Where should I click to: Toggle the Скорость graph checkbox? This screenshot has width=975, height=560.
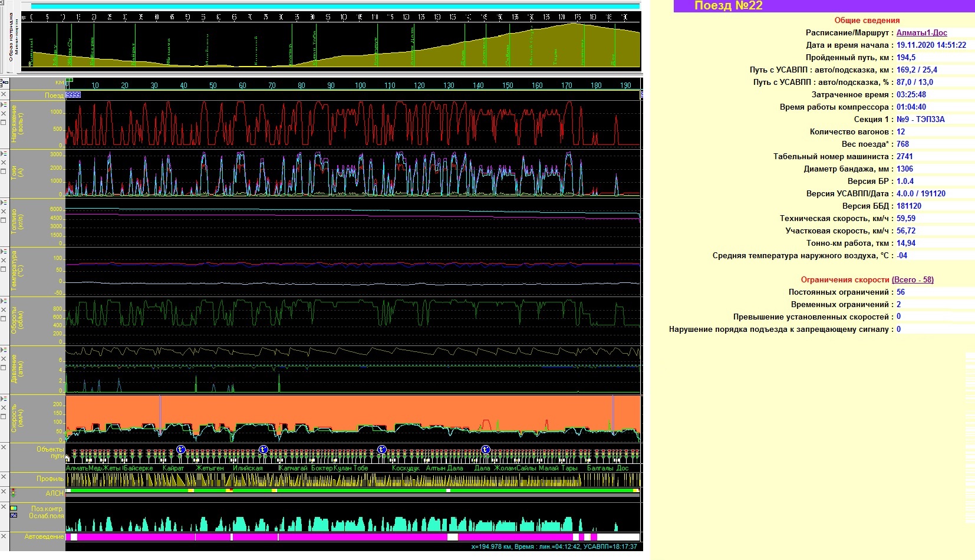(x=4, y=417)
